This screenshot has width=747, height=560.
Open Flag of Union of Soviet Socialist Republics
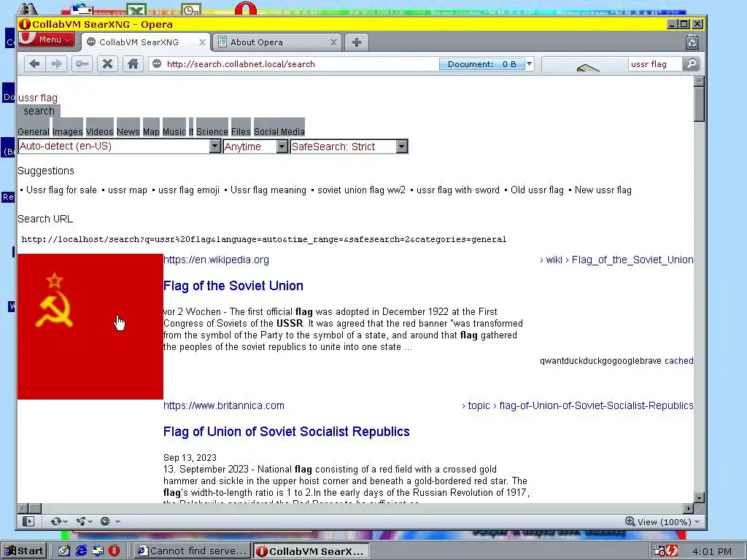point(286,432)
